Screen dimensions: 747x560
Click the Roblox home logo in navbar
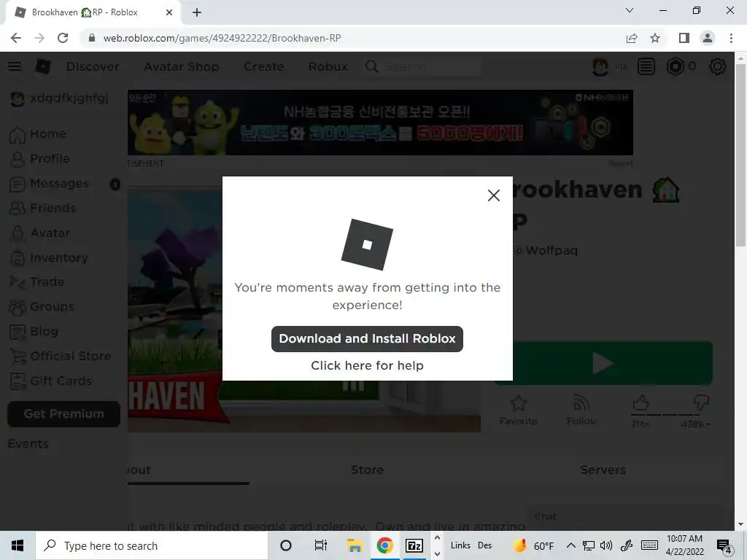pyautogui.click(x=43, y=66)
